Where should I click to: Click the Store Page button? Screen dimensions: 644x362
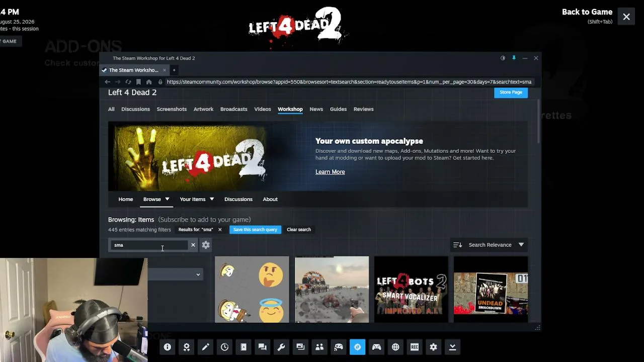coord(511,93)
